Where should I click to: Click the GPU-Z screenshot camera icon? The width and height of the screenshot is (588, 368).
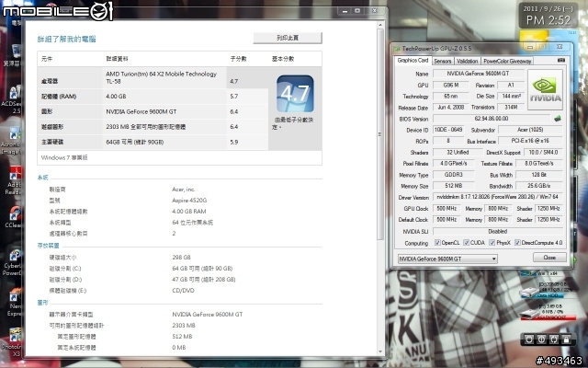(x=561, y=60)
